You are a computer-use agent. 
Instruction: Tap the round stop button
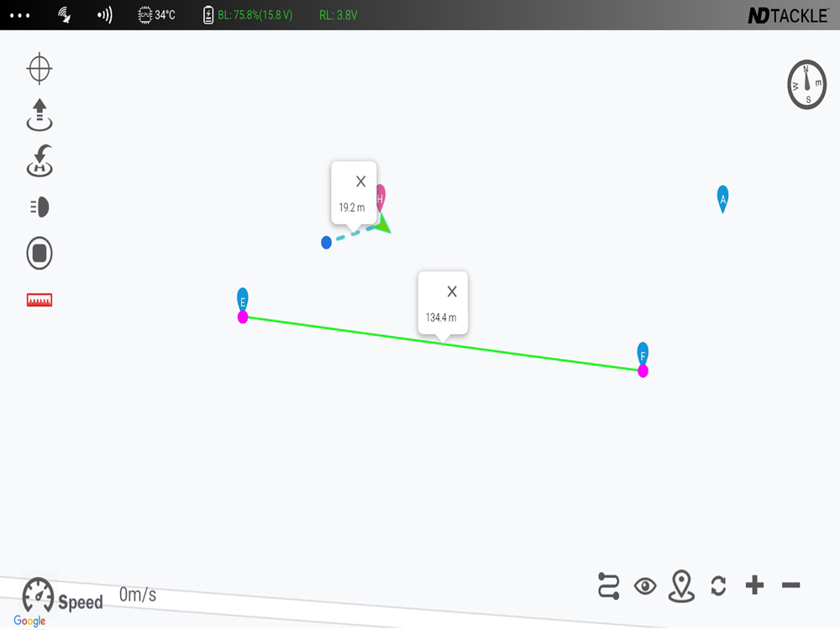[39, 253]
